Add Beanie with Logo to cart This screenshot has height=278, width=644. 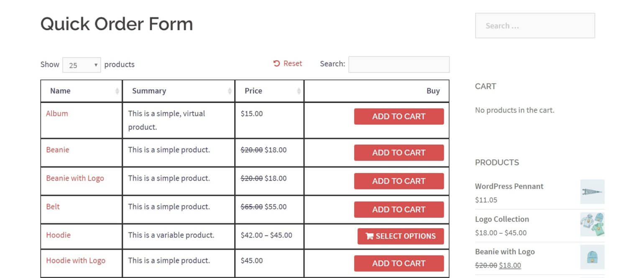click(399, 181)
